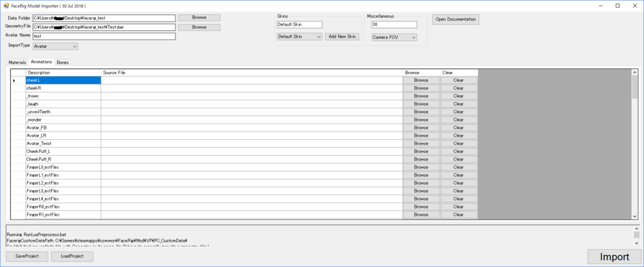Click the FaceRig app icon in title bar
Screen dimensions: 644x267
pyautogui.click(x=6, y=6)
